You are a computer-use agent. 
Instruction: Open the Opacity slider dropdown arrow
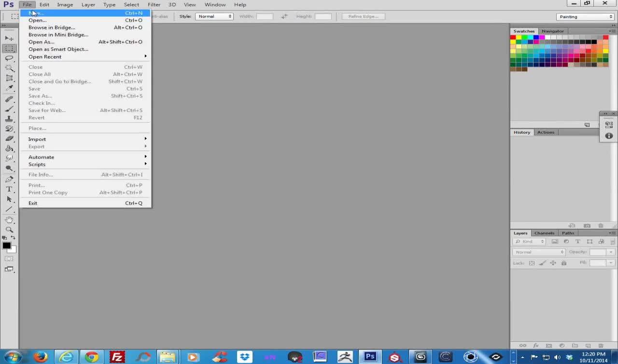[x=611, y=252]
